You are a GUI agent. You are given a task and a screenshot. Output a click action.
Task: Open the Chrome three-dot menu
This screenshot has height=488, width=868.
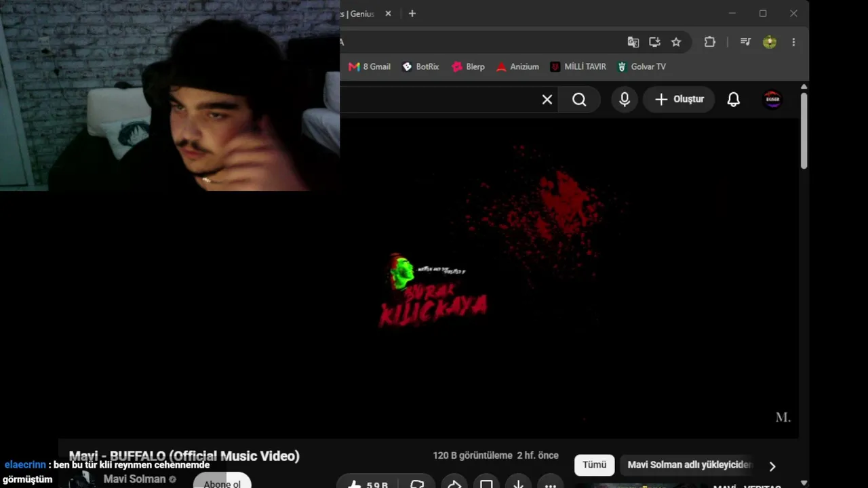[793, 42]
